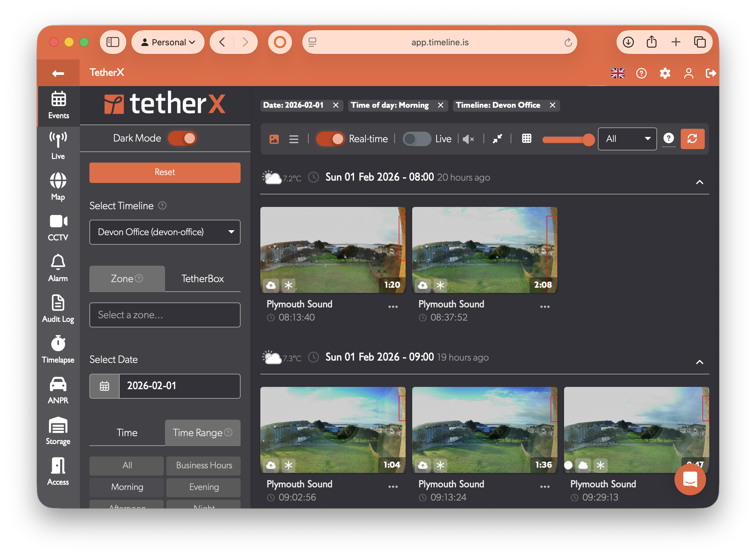This screenshot has height=557, width=756.
Task: Collapse the 08:00 event group
Action: click(x=700, y=182)
